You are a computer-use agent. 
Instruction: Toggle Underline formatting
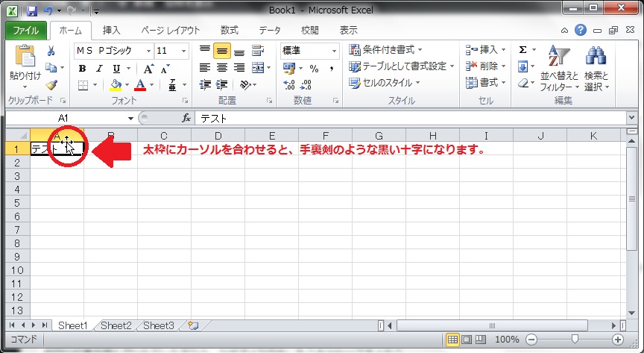(x=116, y=69)
